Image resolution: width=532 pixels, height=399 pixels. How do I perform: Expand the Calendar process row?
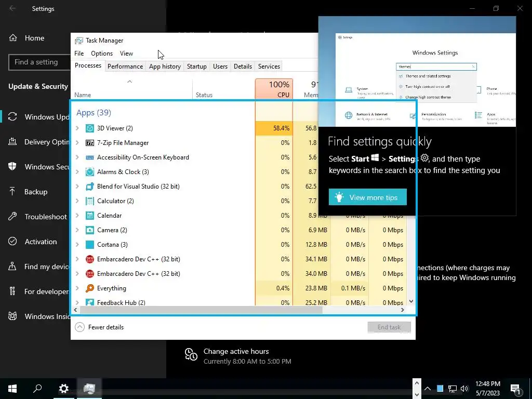(x=77, y=216)
